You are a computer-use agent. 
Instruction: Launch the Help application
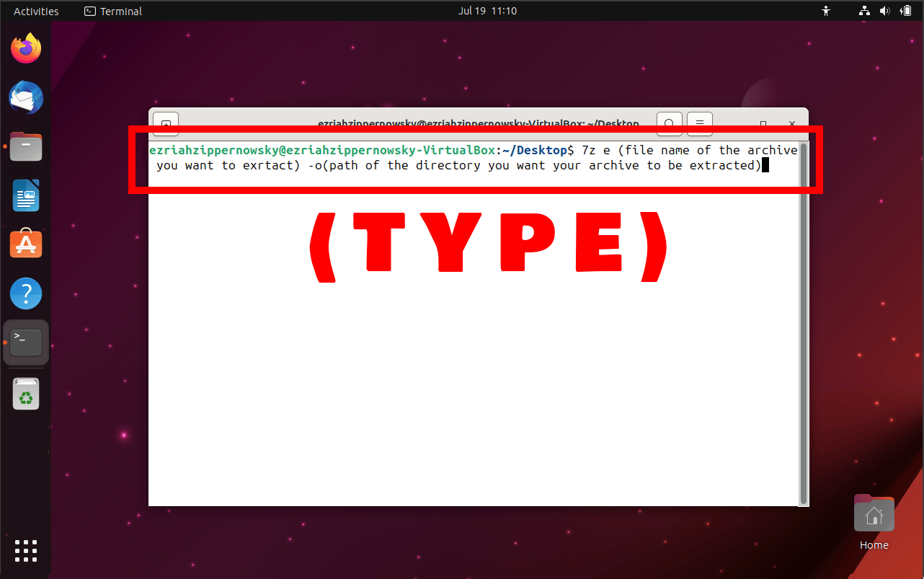[26, 293]
